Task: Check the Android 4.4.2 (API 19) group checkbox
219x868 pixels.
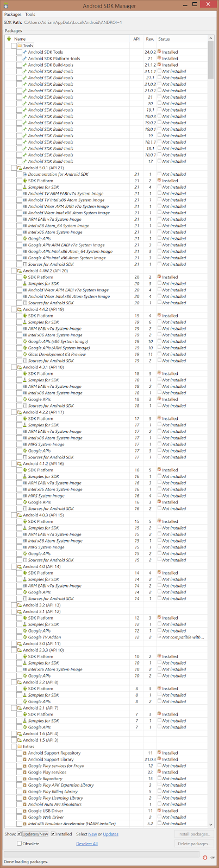Action: (14, 309)
